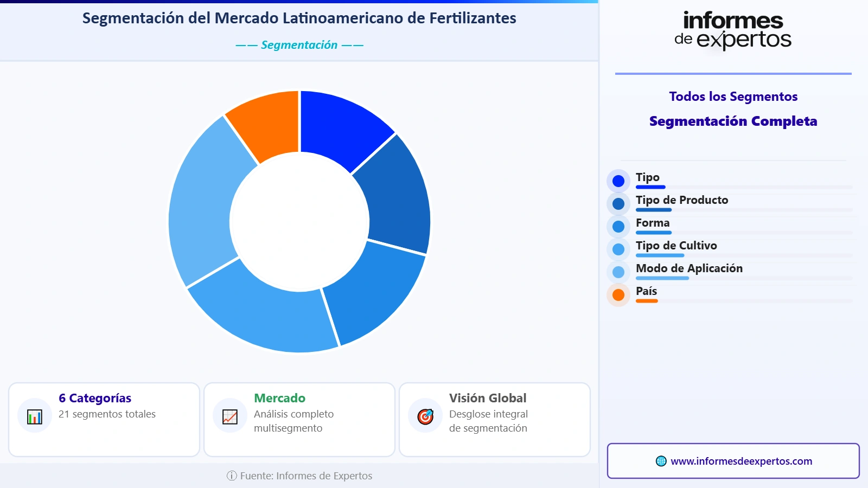
Task: Click the line chart icon beside Mercado
Action: click(230, 416)
